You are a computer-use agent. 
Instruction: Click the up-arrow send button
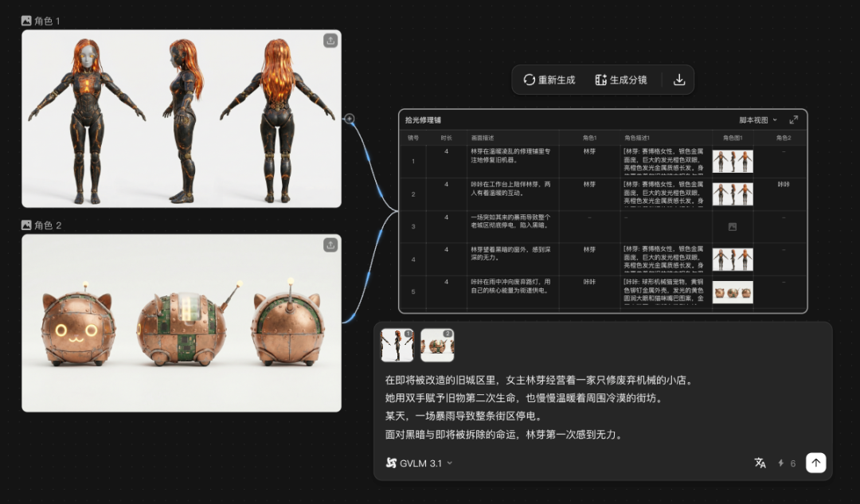815,462
